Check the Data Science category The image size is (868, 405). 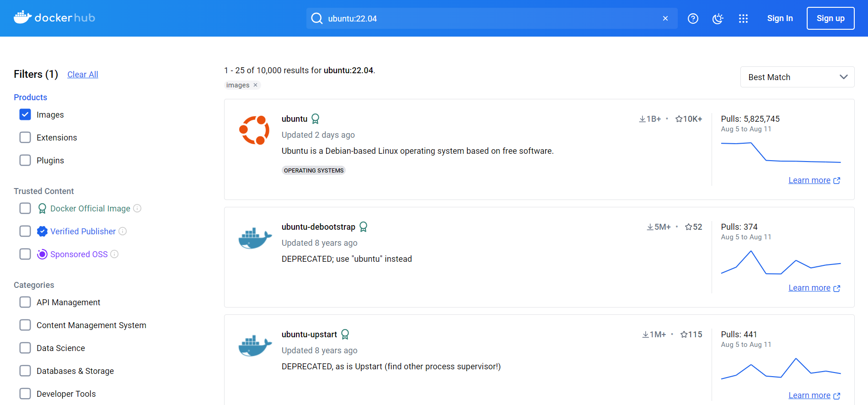(25, 348)
